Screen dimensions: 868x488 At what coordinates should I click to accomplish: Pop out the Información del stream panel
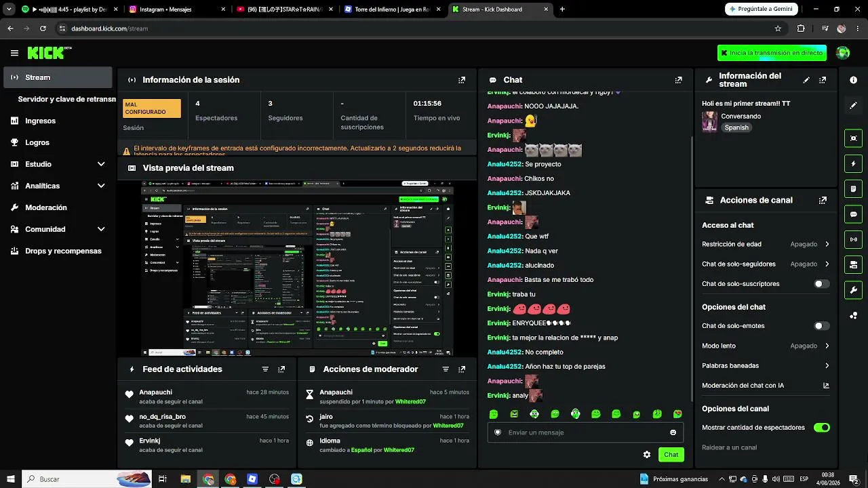(823, 80)
